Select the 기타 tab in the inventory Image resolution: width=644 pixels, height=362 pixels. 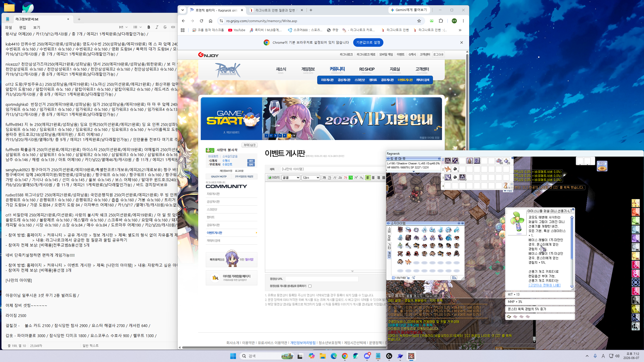389,247
